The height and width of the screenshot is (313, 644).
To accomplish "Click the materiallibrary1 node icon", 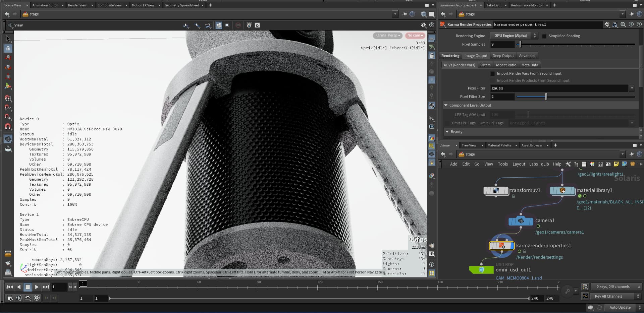I will (562, 191).
